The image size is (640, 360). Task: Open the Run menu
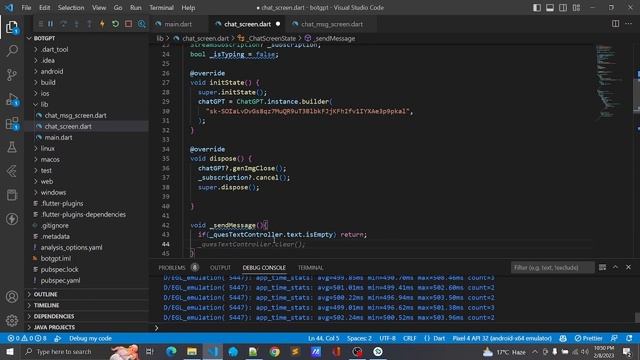click(x=136, y=8)
